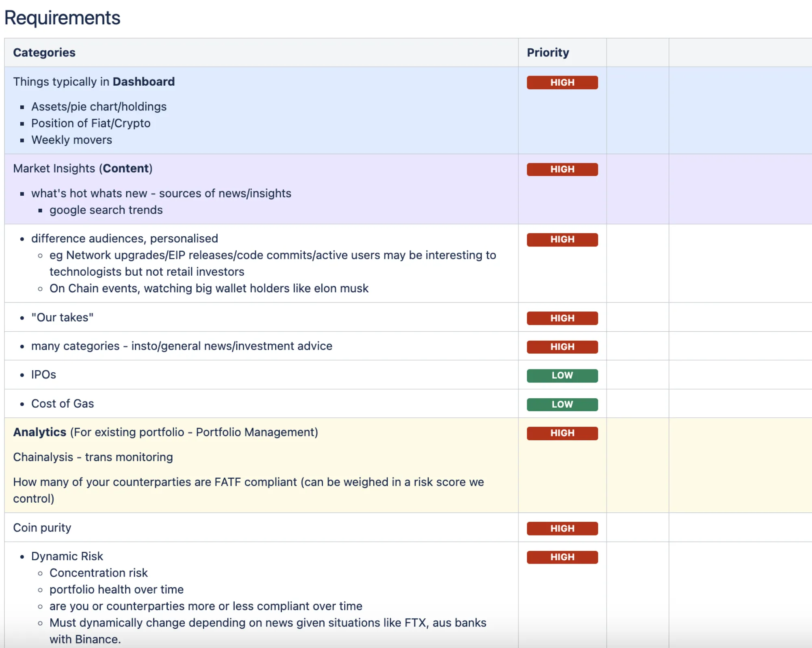Click the HIGH badge in the Dashboard row

click(x=562, y=82)
